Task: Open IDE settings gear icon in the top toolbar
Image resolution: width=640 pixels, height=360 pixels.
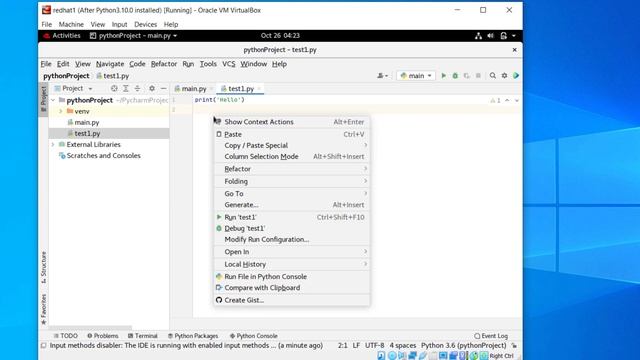Action: pos(504,76)
